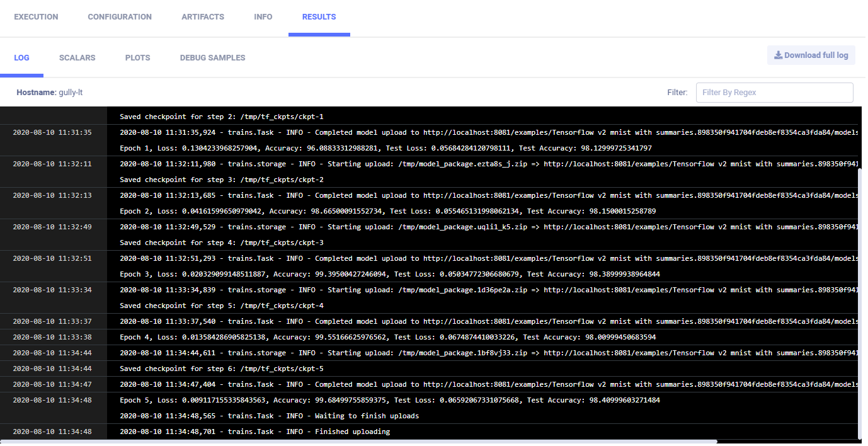This screenshot has height=446, width=868.
Task: Show the Scalars view
Action: [77, 58]
